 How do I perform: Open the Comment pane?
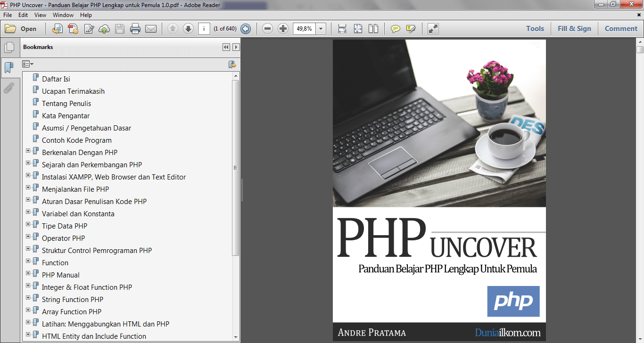click(x=621, y=29)
